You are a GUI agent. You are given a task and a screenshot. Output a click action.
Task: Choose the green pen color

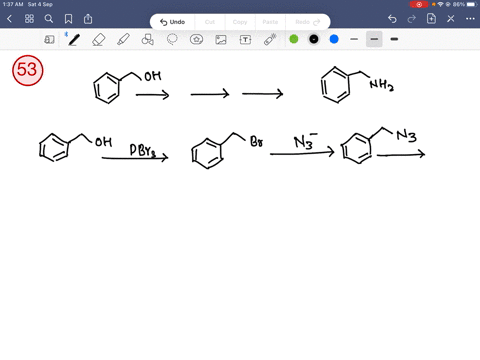coord(294,39)
